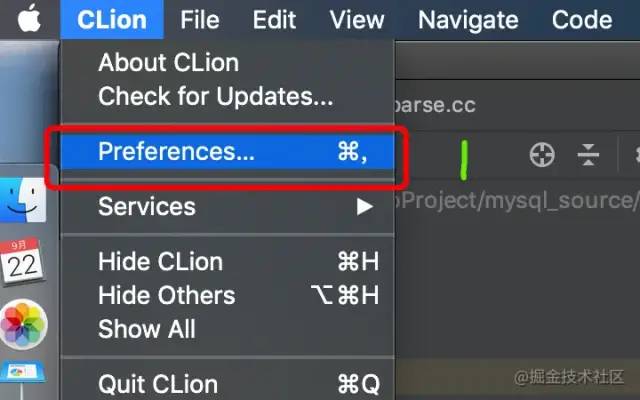Open Finder from the dock
This screenshot has width=640, height=400.
pyautogui.click(x=23, y=200)
